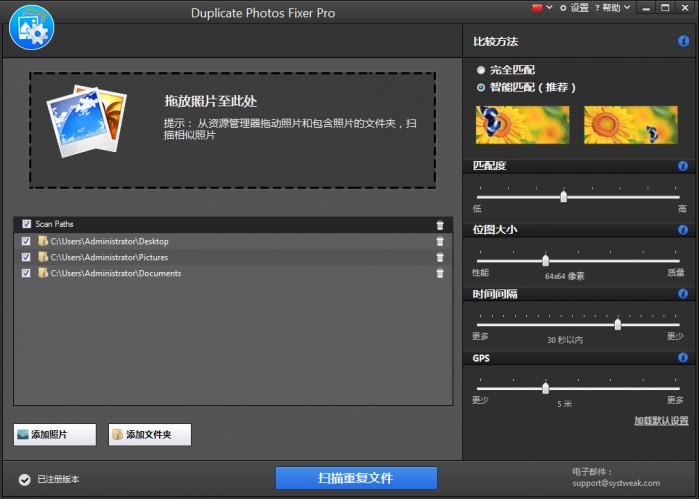Select the C:\Users\Administrator\Desktop row
This screenshot has height=499, width=699.
click(233, 241)
